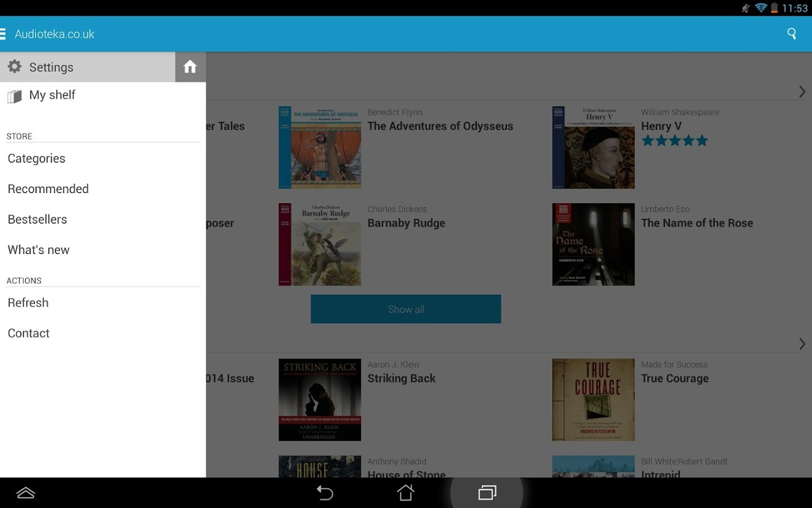Open The Adventures of Odysseus cover
Screen dimensions: 812x508
point(320,147)
